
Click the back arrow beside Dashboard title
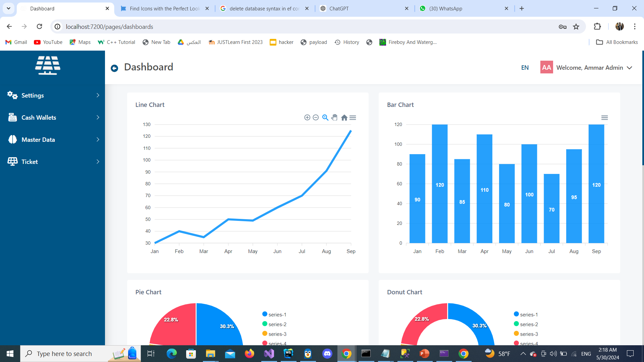click(114, 68)
